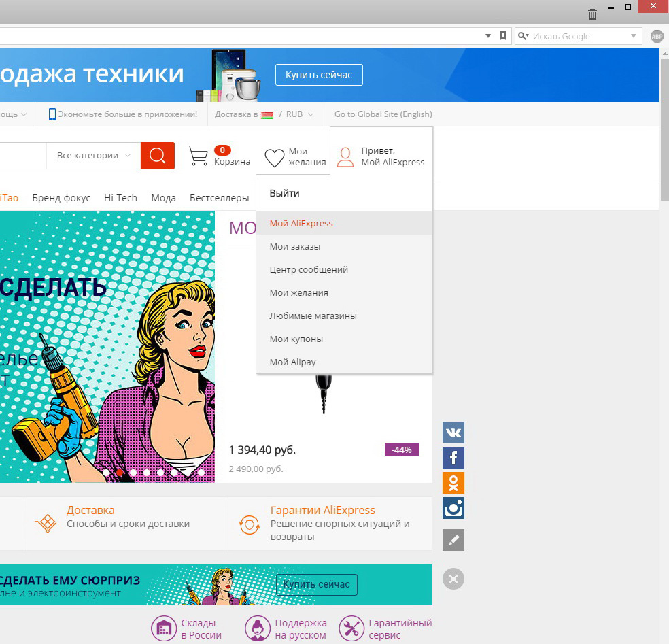Open the Склады в России link
669x644 pixels.
point(201,628)
